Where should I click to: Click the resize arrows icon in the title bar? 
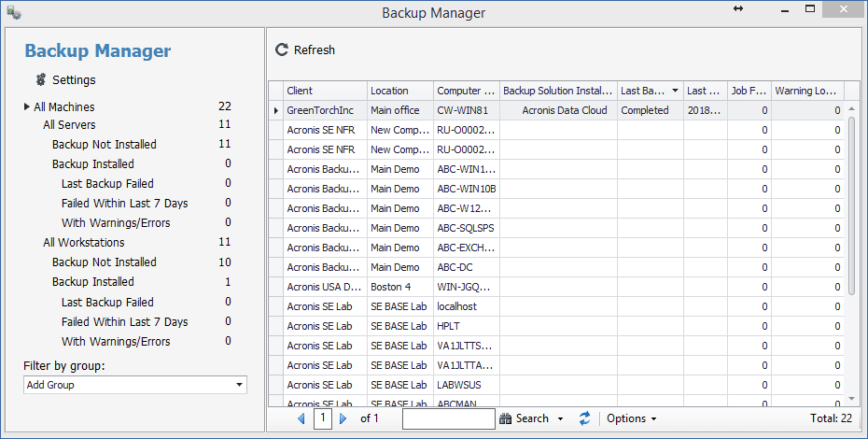[738, 8]
